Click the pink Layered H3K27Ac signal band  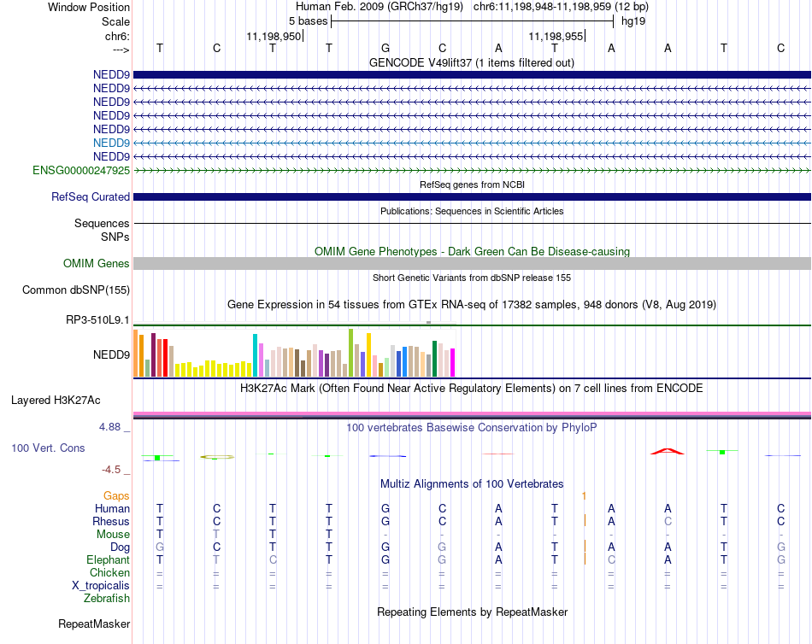pos(472,413)
